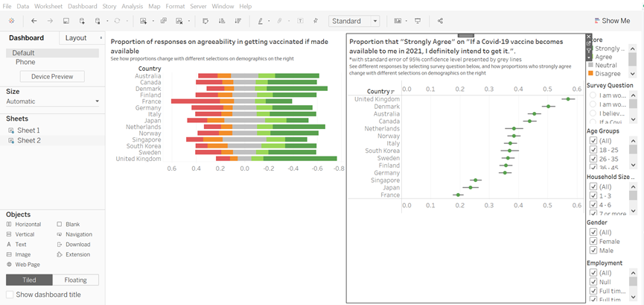Open the Size Automatic dropdown
The height and width of the screenshot is (305, 644).
[x=52, y=101]
